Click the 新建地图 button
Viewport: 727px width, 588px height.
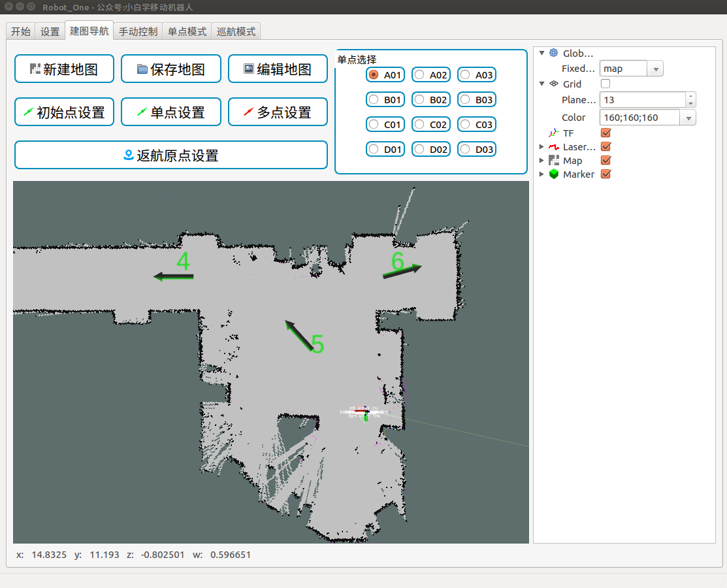(64, 69)
